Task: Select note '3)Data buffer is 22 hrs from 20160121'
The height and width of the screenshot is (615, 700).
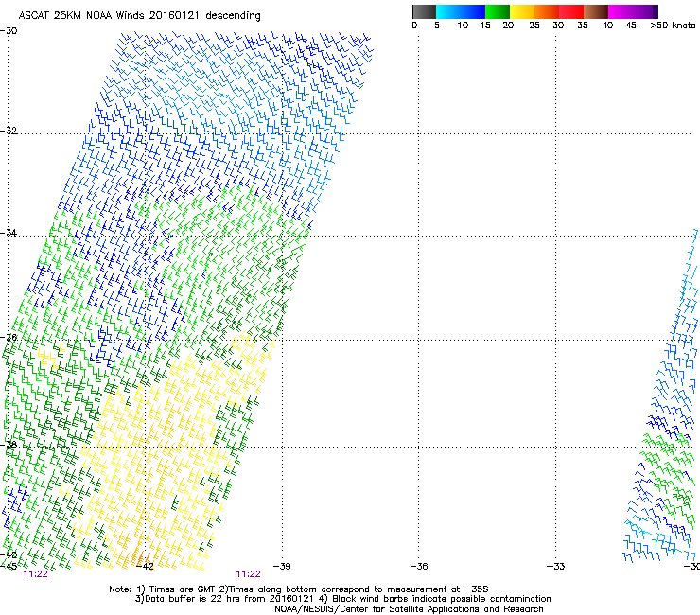Action: (x=224, y=599)
